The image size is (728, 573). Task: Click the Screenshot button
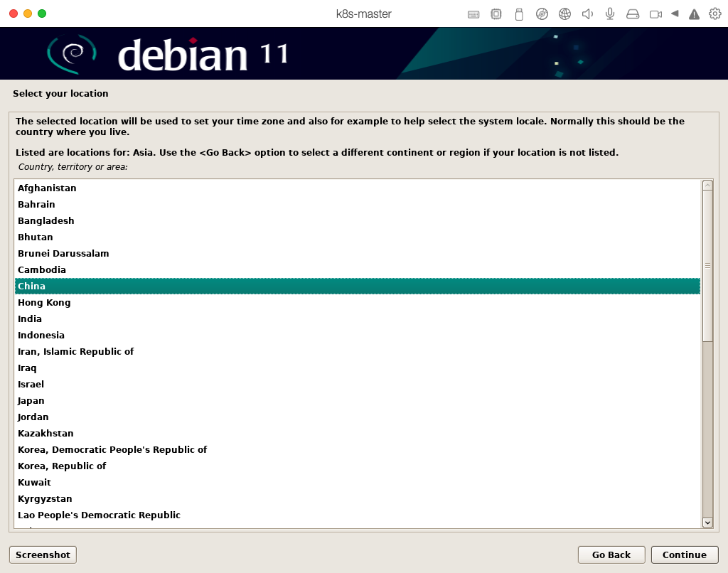tap(43, 555)
